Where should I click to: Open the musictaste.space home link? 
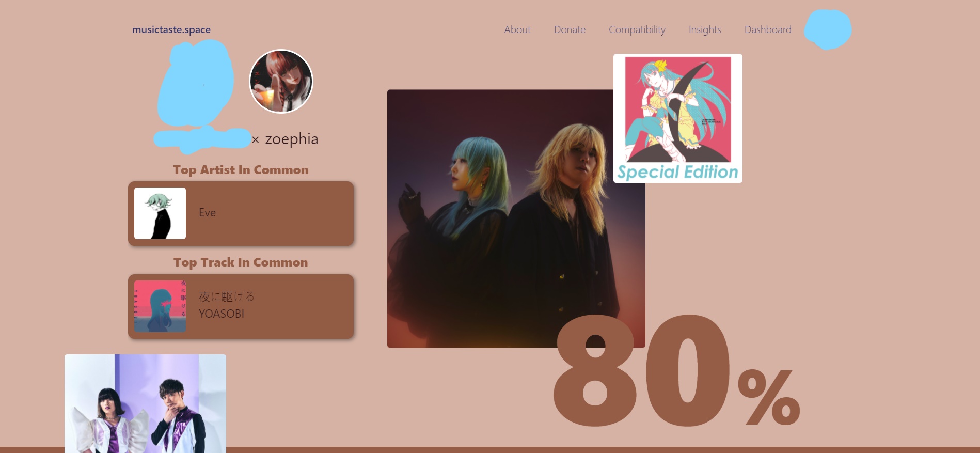point(171,29)
